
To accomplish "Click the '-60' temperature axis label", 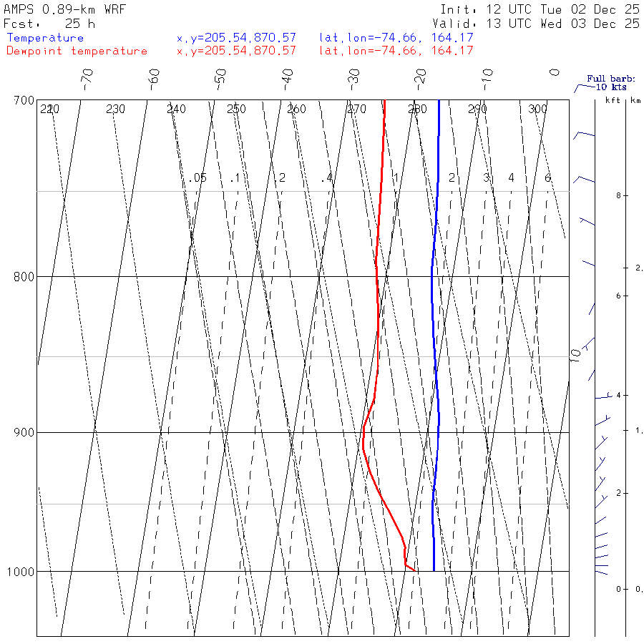I will pos(154,79).
